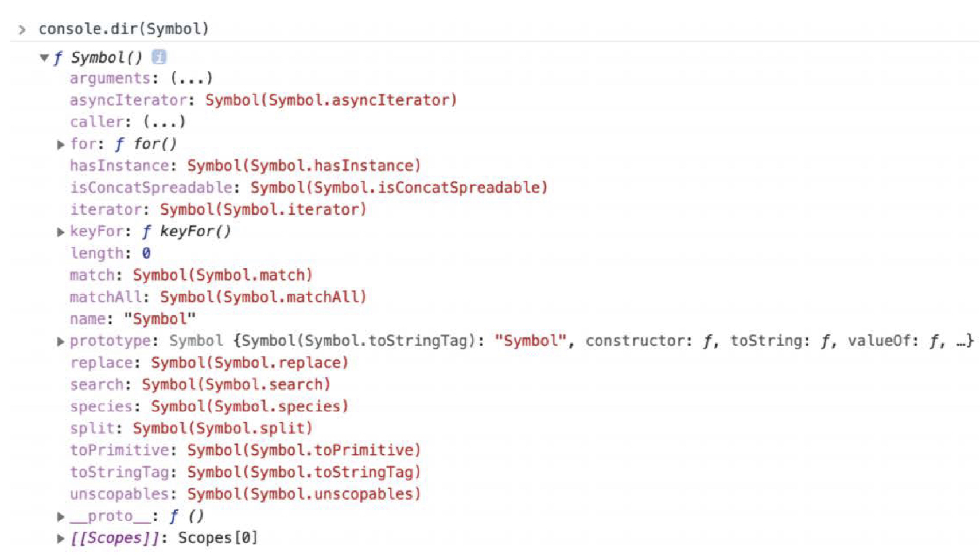Image resolution: width=980 pixels, height=557 pixels.
Task: Select the hasInstance property name
Action: click(x=119, y=166)
